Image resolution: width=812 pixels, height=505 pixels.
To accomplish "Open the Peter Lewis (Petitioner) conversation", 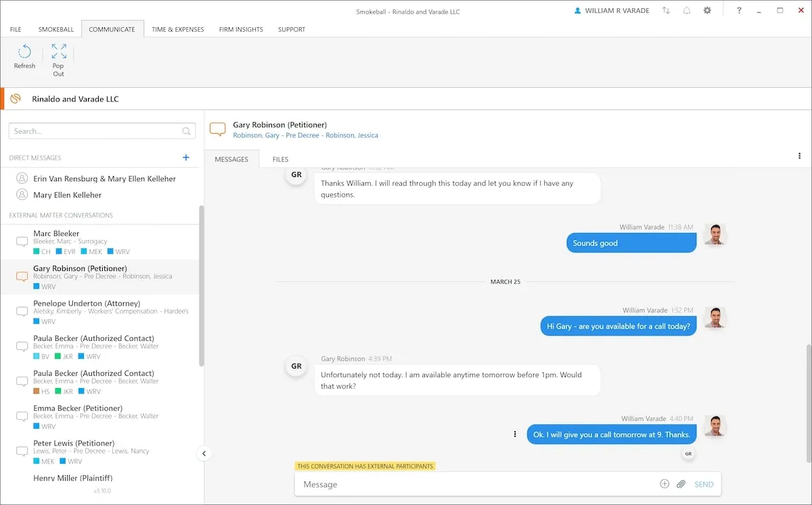I will [x=100, y=452].
